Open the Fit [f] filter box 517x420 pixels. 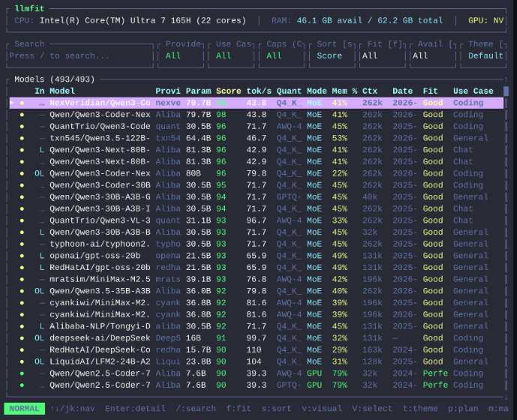point(383,55)
